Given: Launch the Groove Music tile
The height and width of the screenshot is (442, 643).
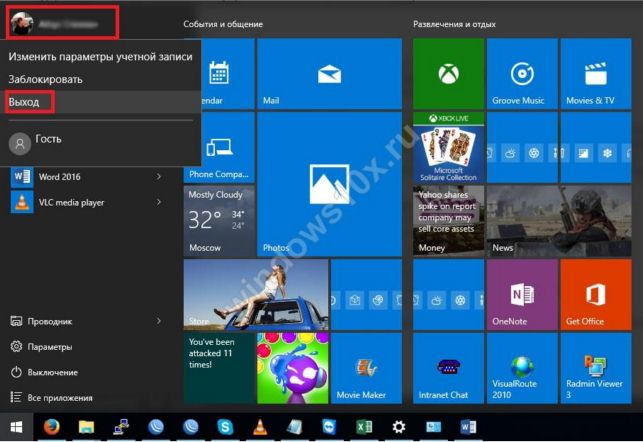Looking at the screenshot, I should (x=522, y=74).
